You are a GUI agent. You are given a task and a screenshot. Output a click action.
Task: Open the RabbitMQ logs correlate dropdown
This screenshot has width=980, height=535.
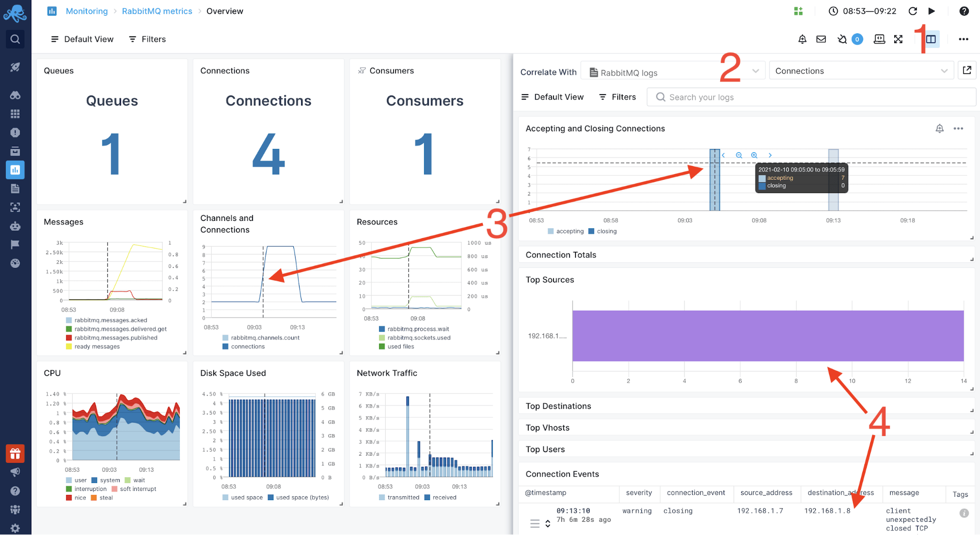[673, 71]
